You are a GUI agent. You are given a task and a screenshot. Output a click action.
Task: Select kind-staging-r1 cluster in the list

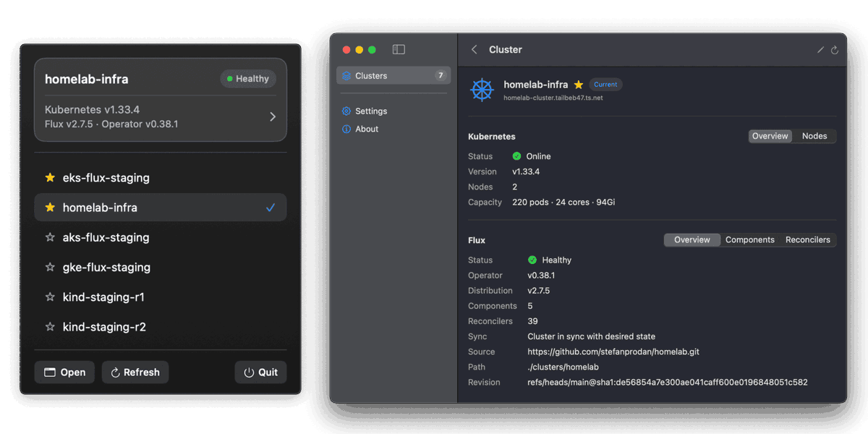pos(161,297)
